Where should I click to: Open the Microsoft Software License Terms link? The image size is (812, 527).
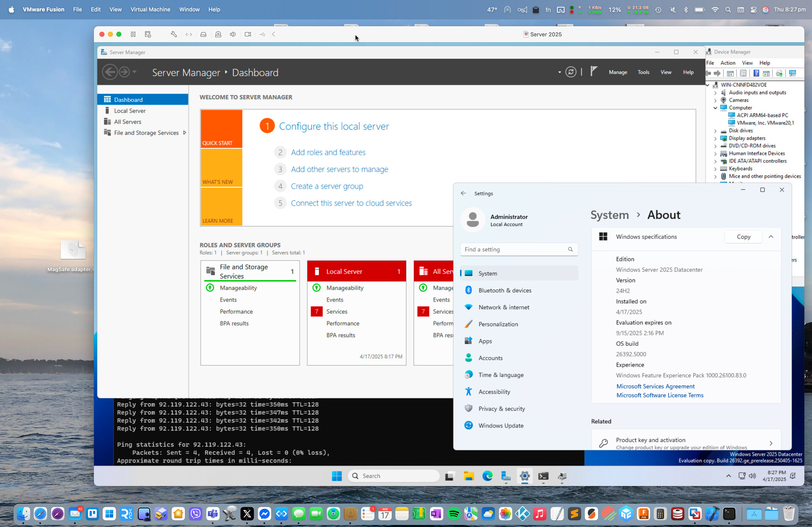click(x=660, y=395)
